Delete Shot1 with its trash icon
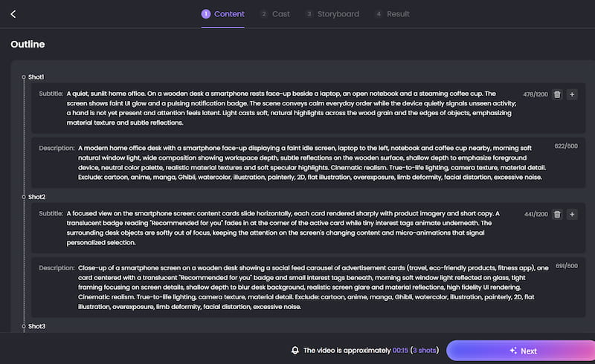 tap(557, 94)
